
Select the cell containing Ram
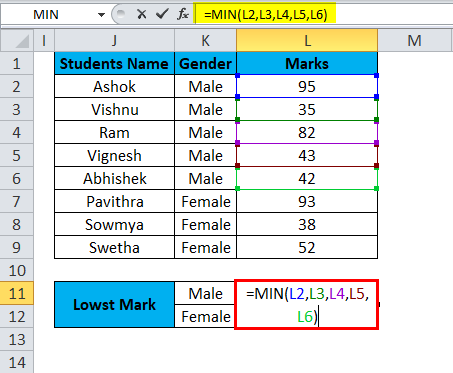pyautogui.click(x=114, y=132)
